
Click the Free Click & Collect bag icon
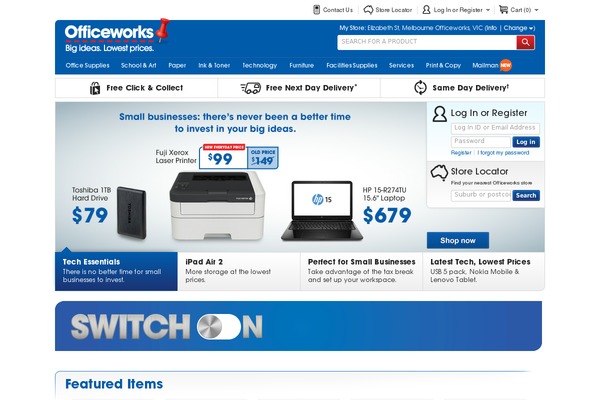click(x=95, y=88)
